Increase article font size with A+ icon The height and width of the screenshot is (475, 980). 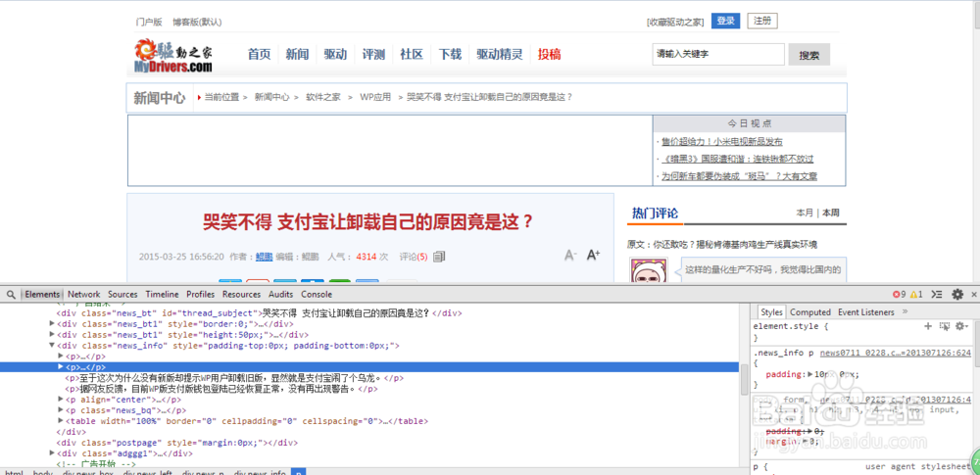coord(593,255)
